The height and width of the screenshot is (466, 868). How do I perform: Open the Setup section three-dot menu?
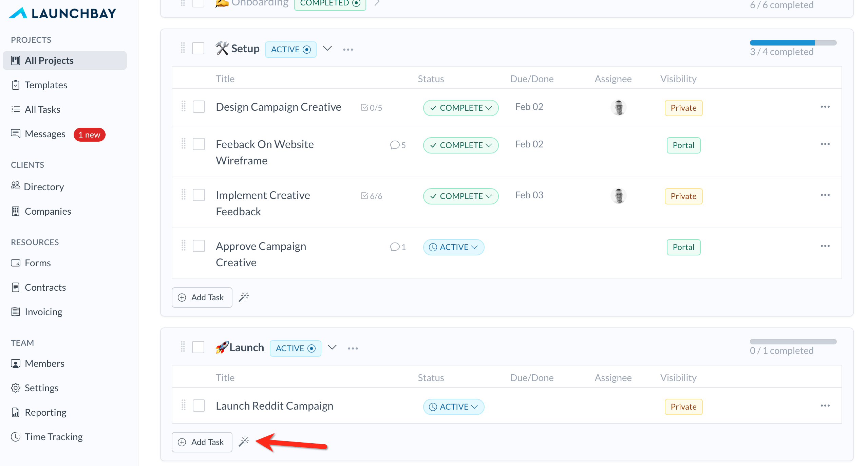(x=348, y=50)
